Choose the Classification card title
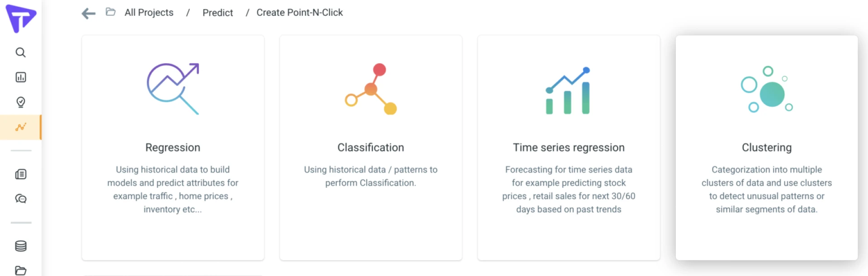This screenshot has width=868, height=276. pyautogui.click(x=371, y=148)
